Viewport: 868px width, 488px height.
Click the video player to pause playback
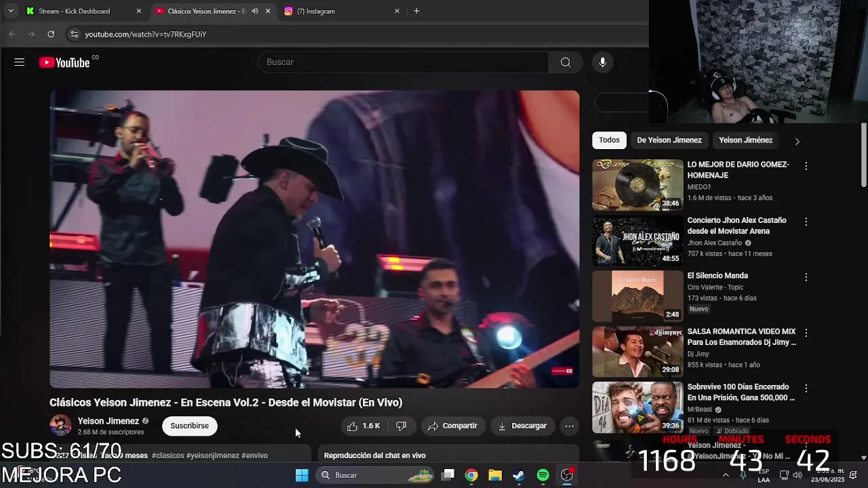tap(315, 239)
